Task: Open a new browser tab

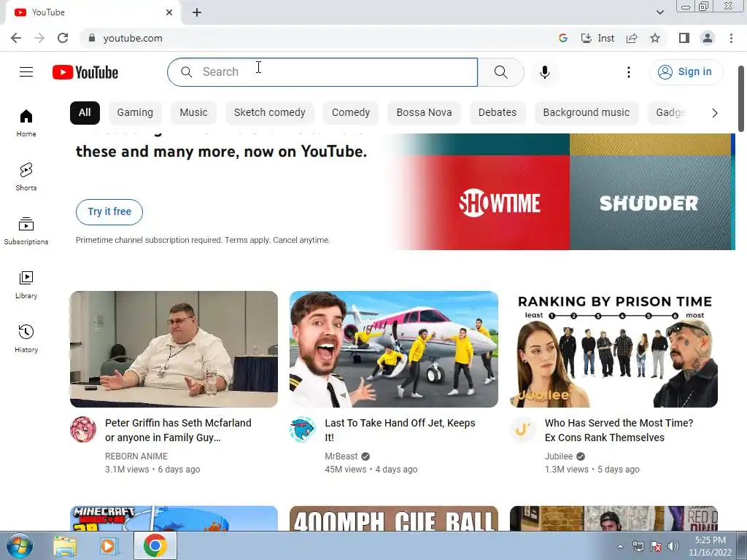Action: 197,12
